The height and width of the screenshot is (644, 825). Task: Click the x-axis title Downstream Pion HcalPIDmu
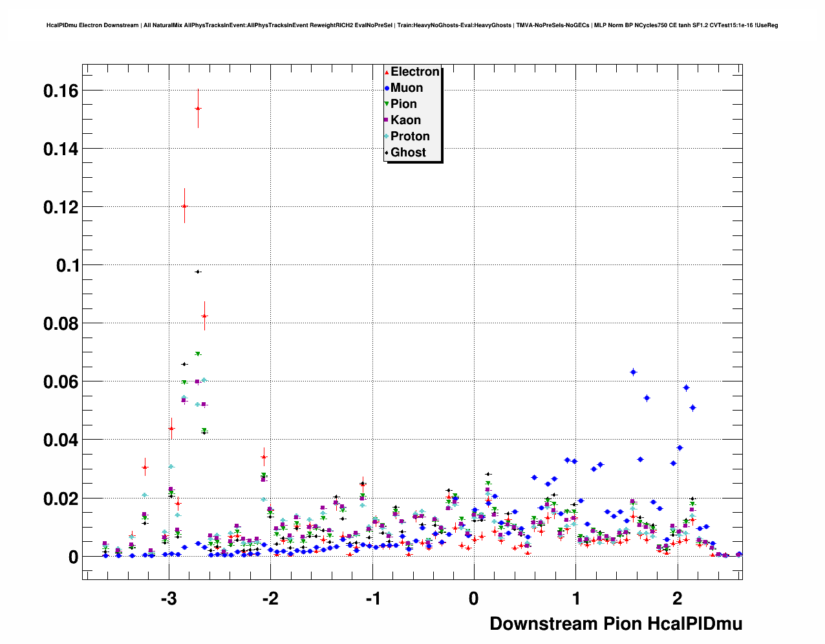click(616, 624)
